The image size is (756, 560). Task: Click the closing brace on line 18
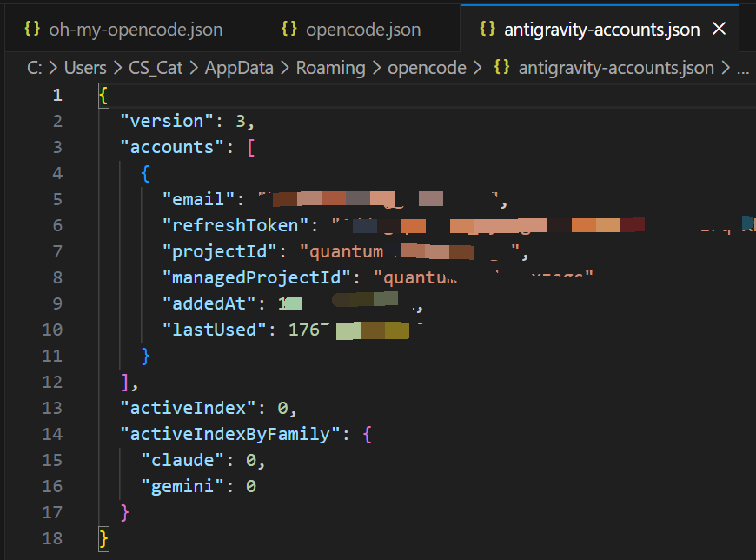pyautogui.click(x=103, y=538)
